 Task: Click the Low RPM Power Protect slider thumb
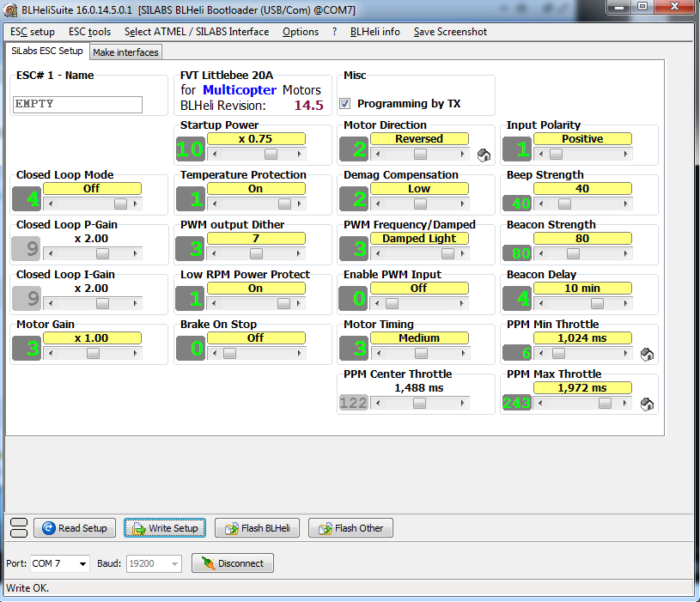[283, 303]
